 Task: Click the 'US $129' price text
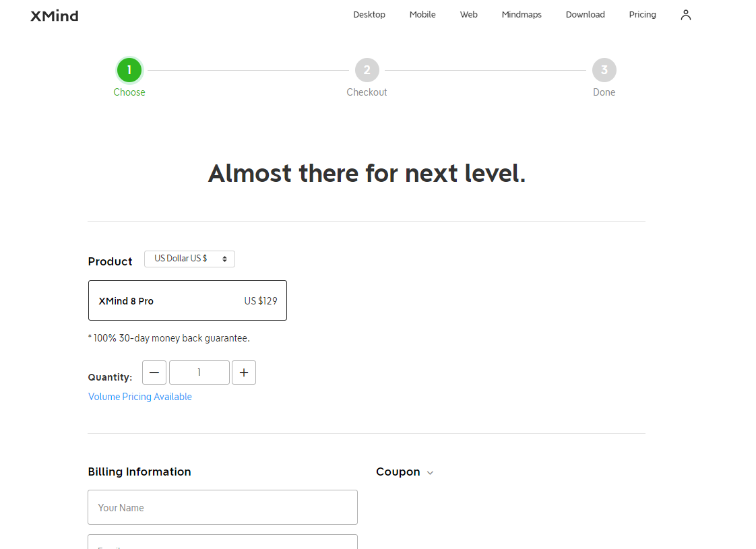(x=261, y=301)
